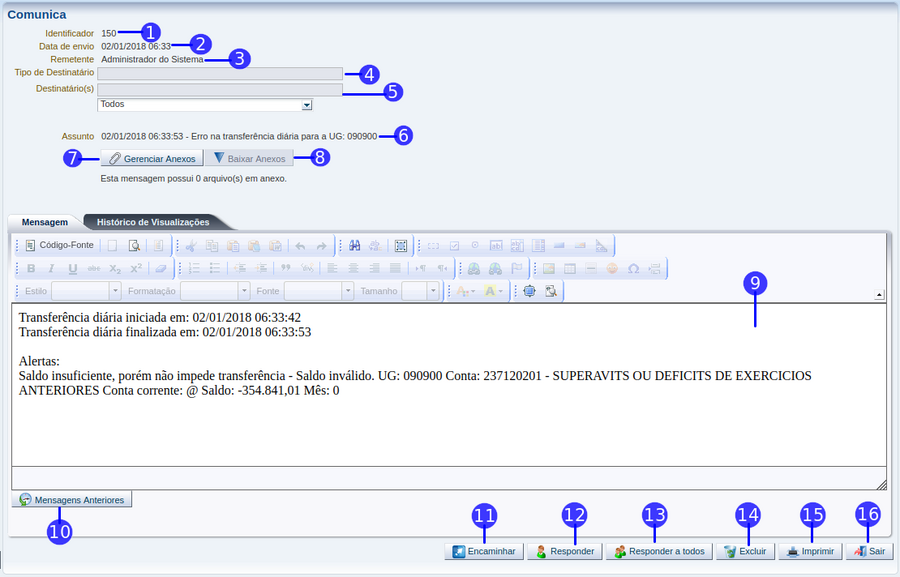This screenshot has height=577, width=900.
Task: Toggle Bold formatting in editor toolbar
Action: (31, 268)
